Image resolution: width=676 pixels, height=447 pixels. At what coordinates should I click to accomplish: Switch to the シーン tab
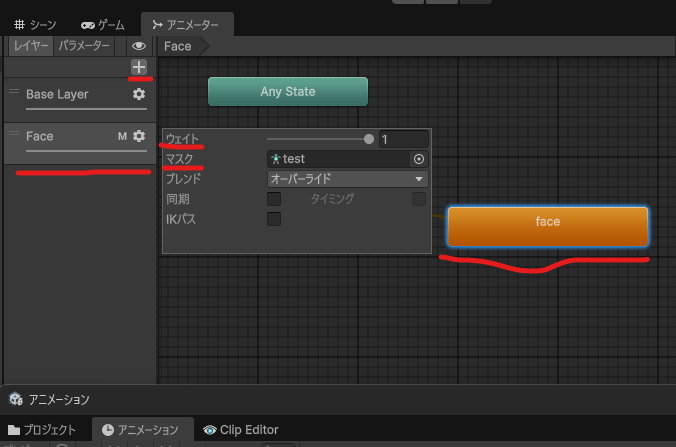click(35, 25)
